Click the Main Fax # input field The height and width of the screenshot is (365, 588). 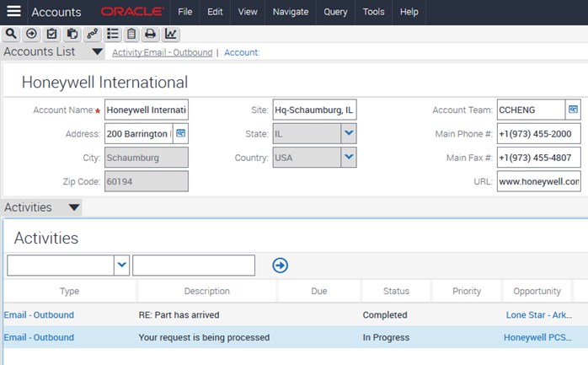pyautogui.click(x=539, y=157)
